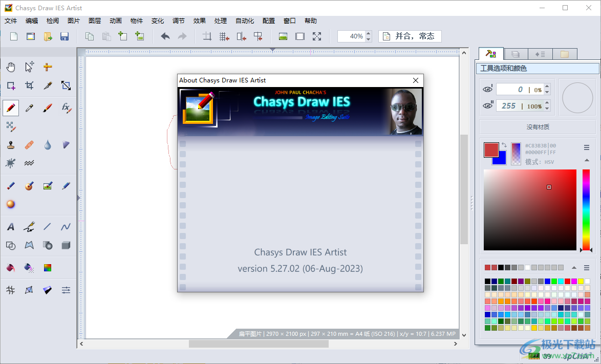The image size is (601, 364).
Task: Open an image file from folder
Action: (x=48, y=36)
